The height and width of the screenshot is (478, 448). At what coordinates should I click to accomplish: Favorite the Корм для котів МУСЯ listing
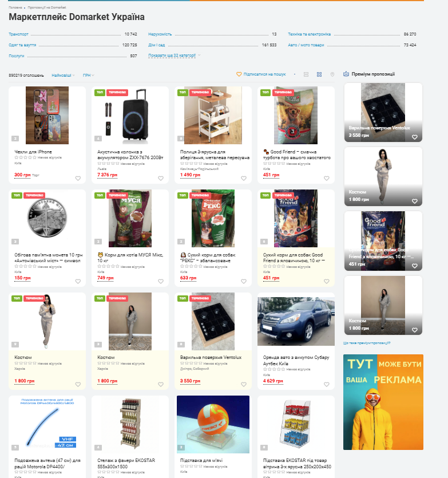click(161, 282)
